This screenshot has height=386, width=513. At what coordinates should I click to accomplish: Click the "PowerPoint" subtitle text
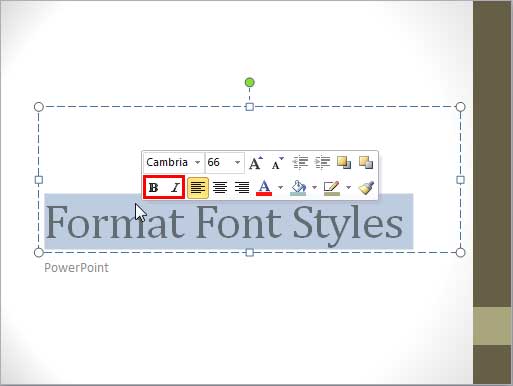click(x=76, y=268)
